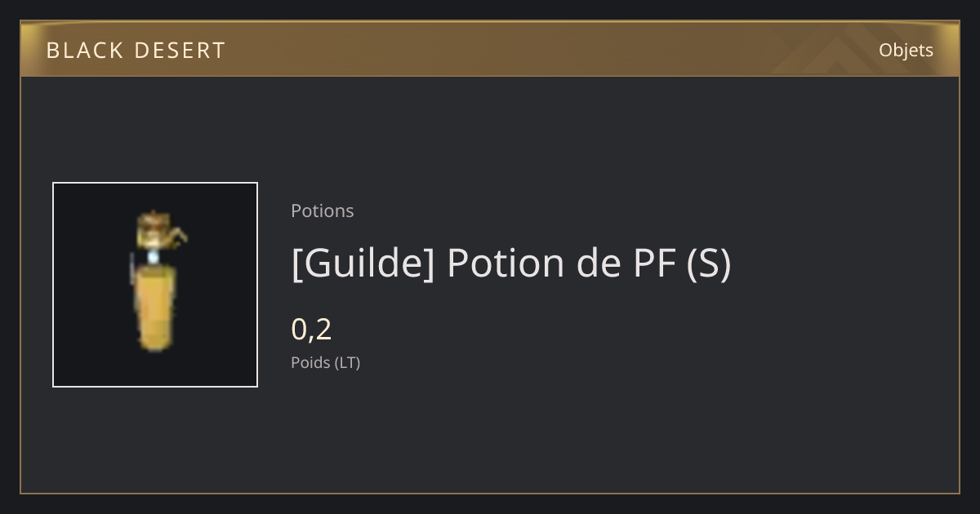This screenshot has width=980, height=514.
Task: Click the Poids (LT) label
Action: (326, 363)
